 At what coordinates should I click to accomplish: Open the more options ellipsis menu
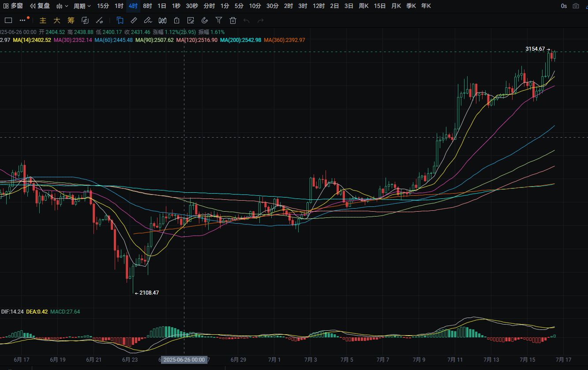coord(23,20)
